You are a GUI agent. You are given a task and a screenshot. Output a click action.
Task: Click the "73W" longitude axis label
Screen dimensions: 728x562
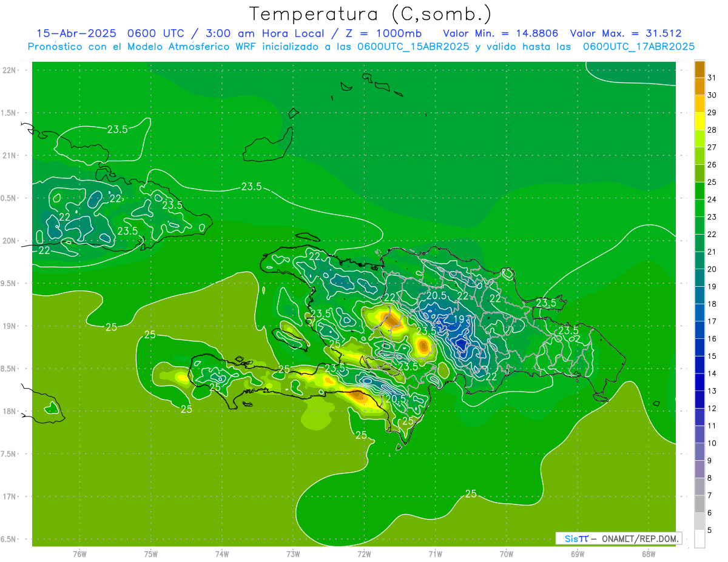[x=293, y=554]
